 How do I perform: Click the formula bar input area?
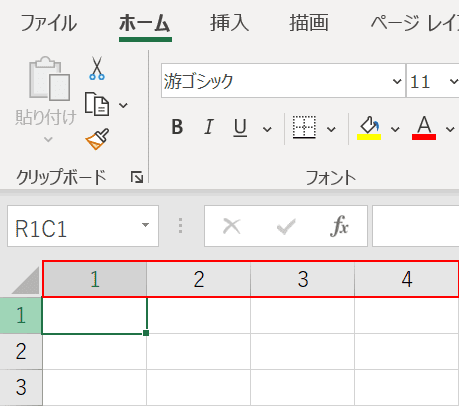[416, 226]
